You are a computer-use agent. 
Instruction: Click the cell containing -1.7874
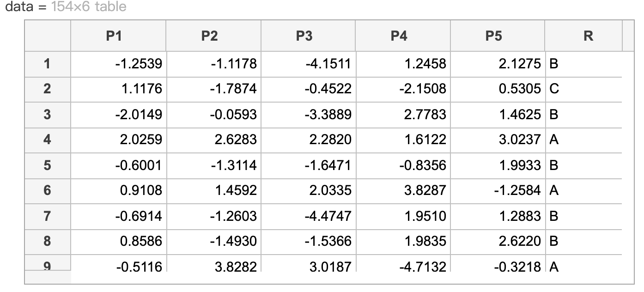click(x=213, y=89)
